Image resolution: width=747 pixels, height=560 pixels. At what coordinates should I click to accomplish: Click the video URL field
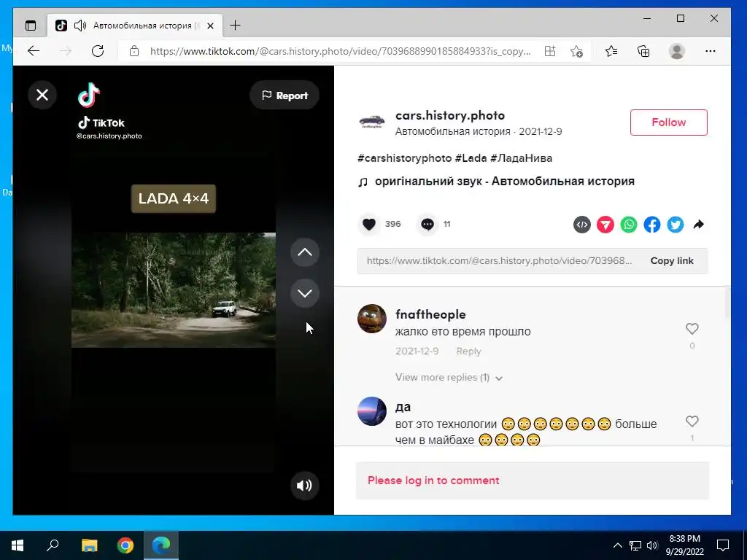pyautogui.click(x=499, y=261)
